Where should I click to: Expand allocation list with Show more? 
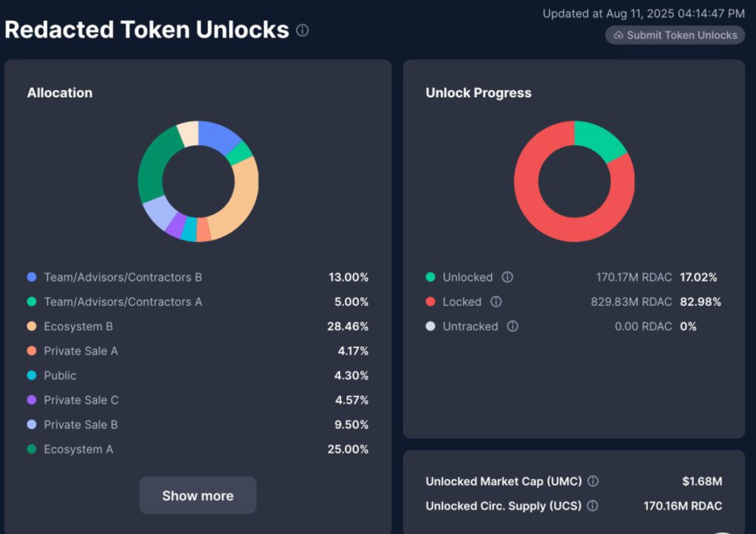(198, 496)
